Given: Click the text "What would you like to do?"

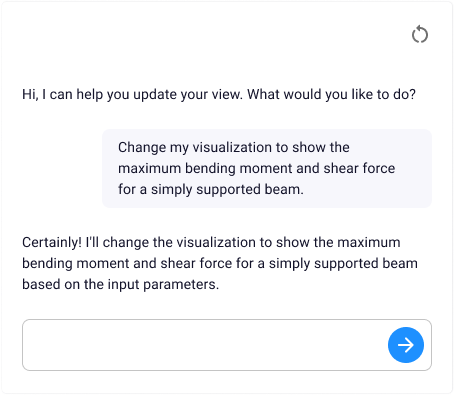Looking at the screenshot, I should (x=332, y=94).
